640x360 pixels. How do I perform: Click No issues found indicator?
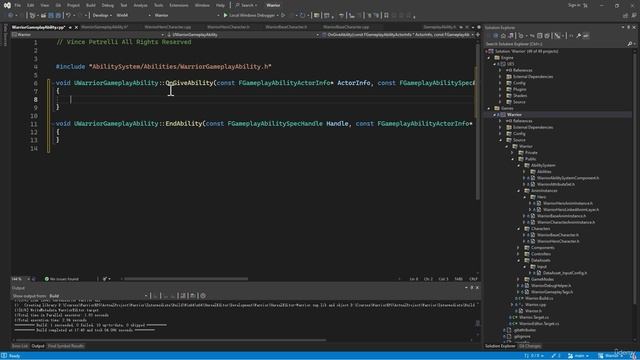click(x=62, y=279)
